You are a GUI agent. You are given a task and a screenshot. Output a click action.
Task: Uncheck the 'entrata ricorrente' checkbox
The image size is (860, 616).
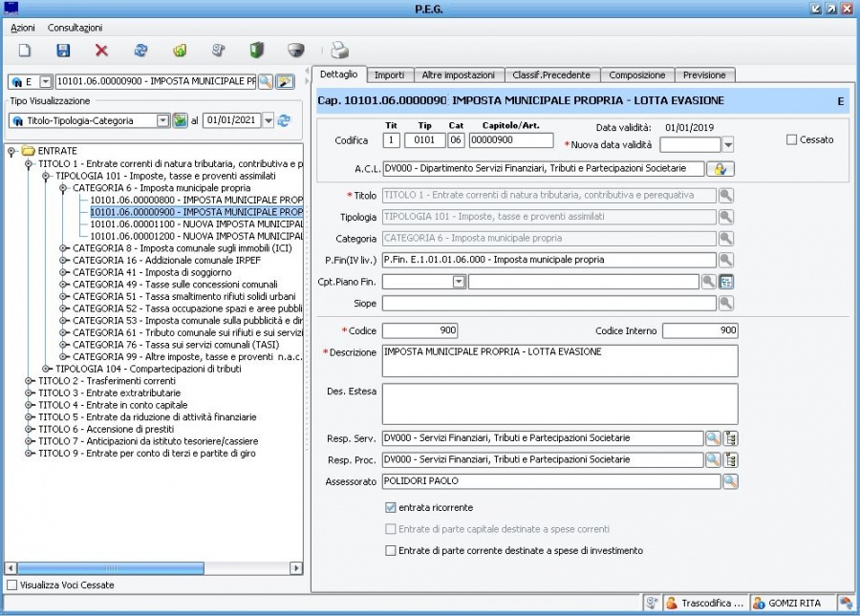[390, 507]
